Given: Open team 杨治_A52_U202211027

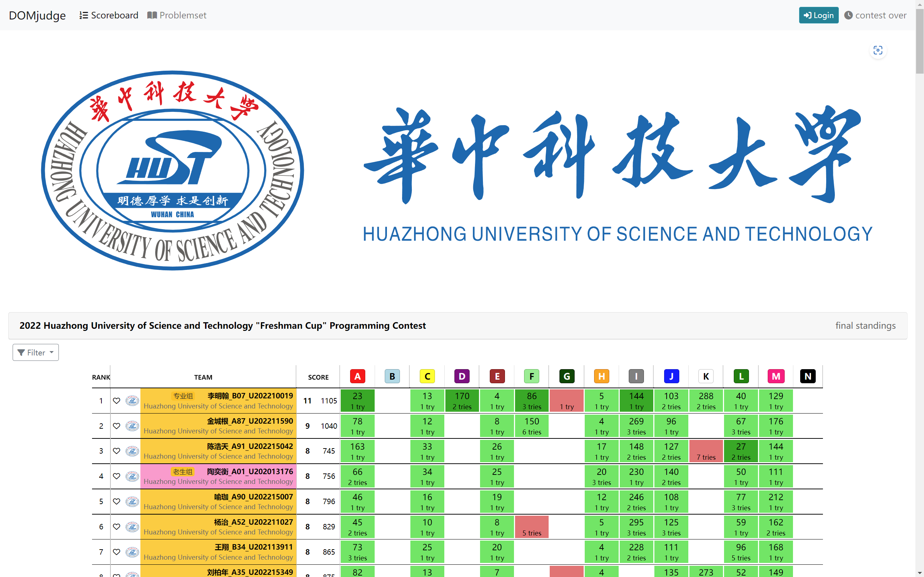Looking at the screenshot, I should 253,522.
